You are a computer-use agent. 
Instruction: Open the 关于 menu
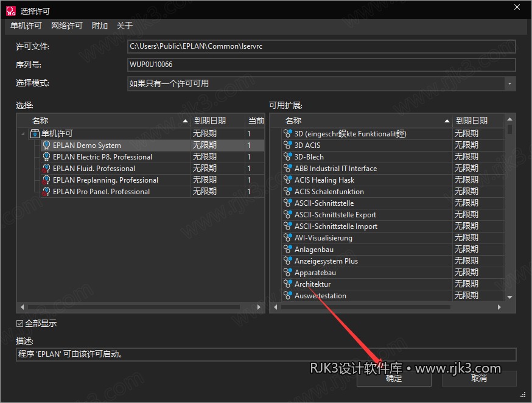[x=125, y=26]
